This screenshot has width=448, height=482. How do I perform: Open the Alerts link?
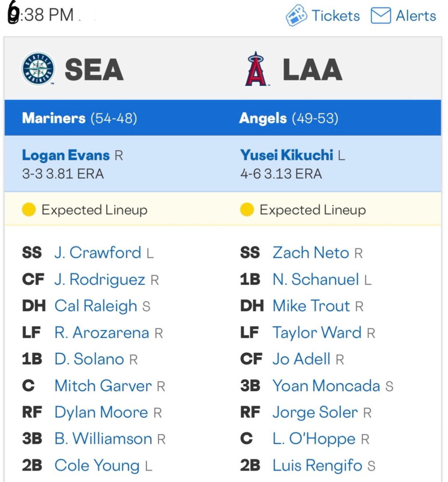tap(416, 16)
